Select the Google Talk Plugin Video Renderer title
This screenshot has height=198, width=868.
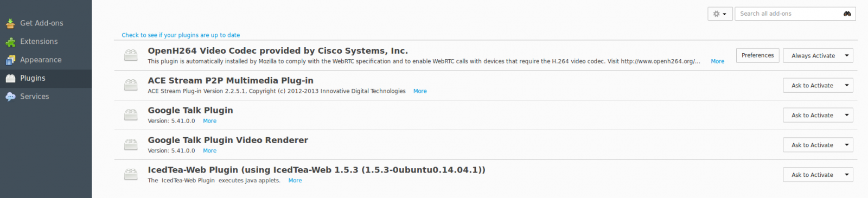click(228, 140)
